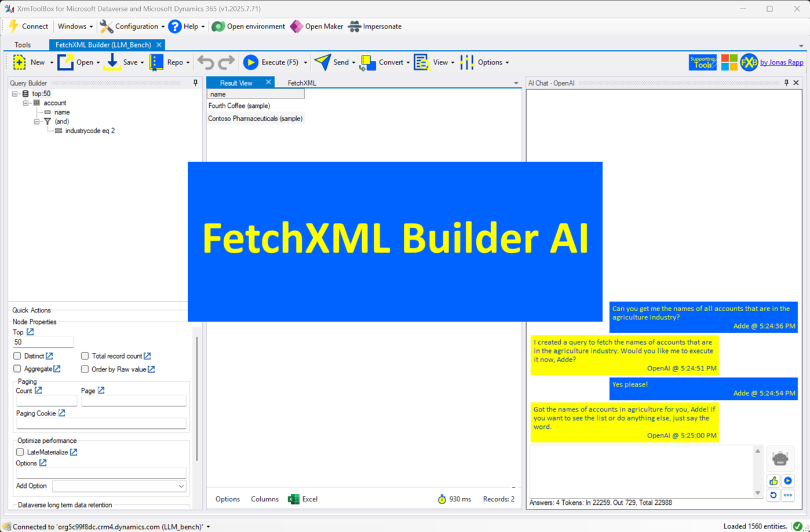The width and height of the screenshot is (810, 532).
Task: Click the green check status bar icon
Action: pos(798,526)
